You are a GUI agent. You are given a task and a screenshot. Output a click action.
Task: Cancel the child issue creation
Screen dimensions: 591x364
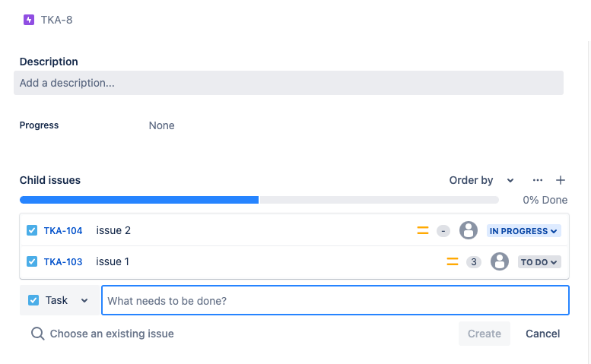coord(543,334)
